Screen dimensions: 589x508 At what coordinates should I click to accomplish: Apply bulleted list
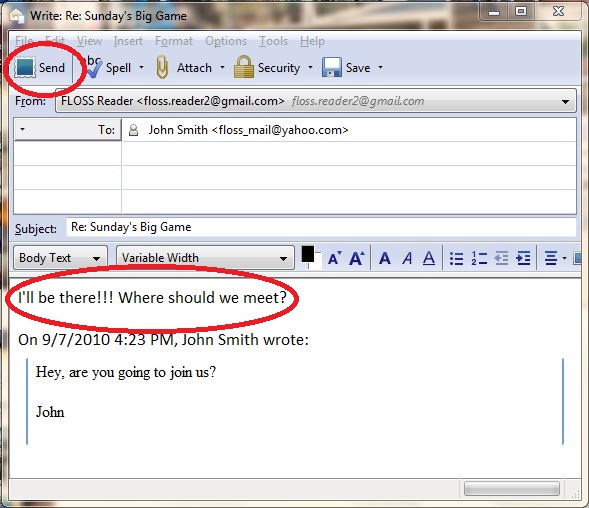(456, 258)
